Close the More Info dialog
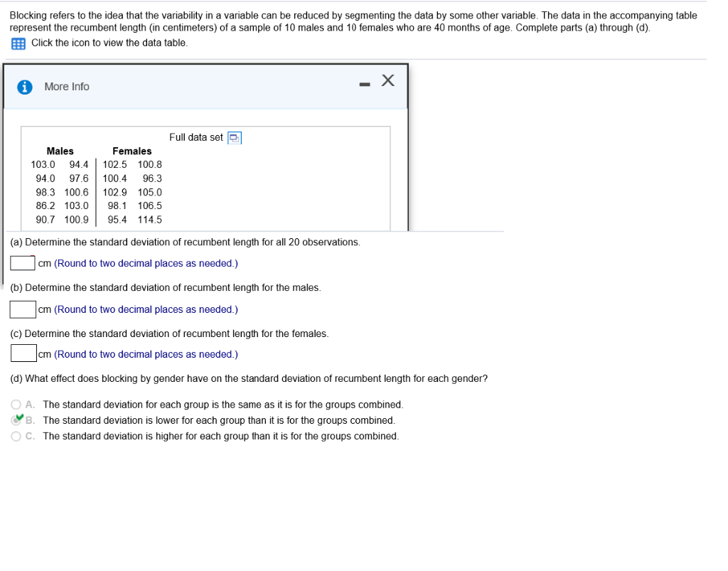728x571 pixels. point(387,81)
